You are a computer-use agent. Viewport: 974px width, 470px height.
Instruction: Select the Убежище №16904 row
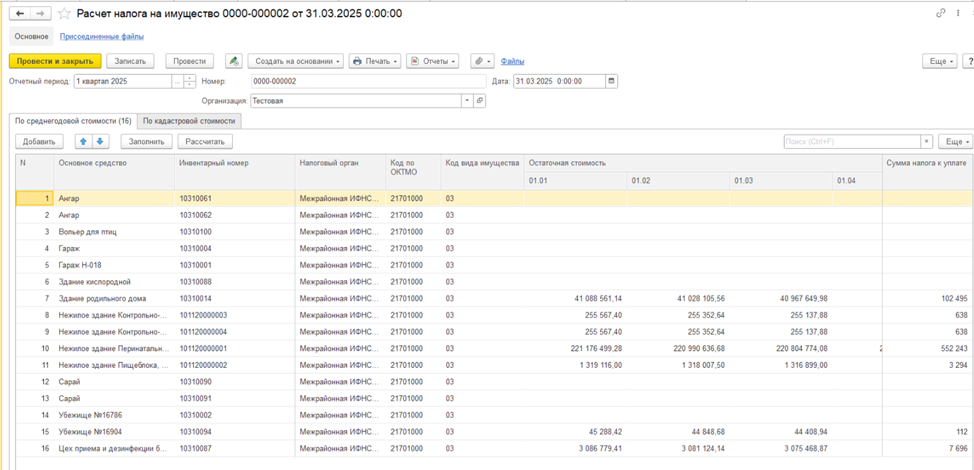point(494,432)
